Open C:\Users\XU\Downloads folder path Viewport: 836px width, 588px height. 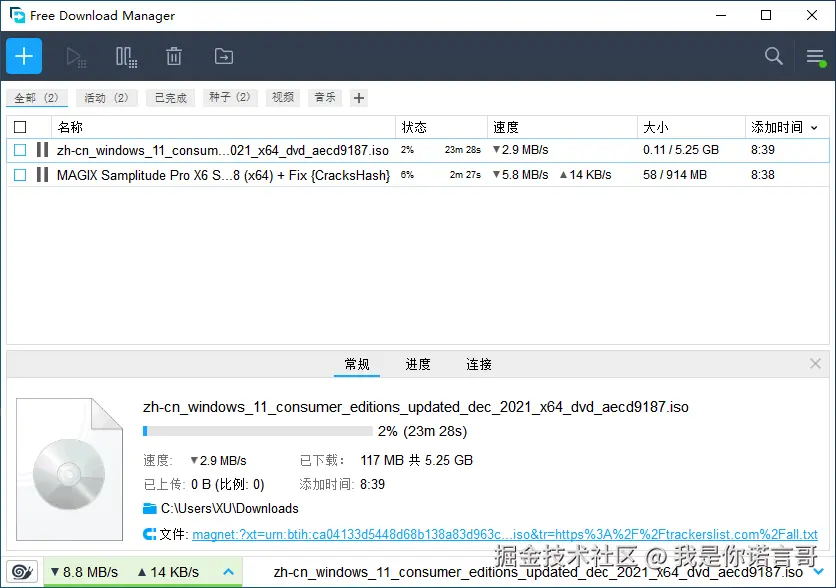(230, 508)
